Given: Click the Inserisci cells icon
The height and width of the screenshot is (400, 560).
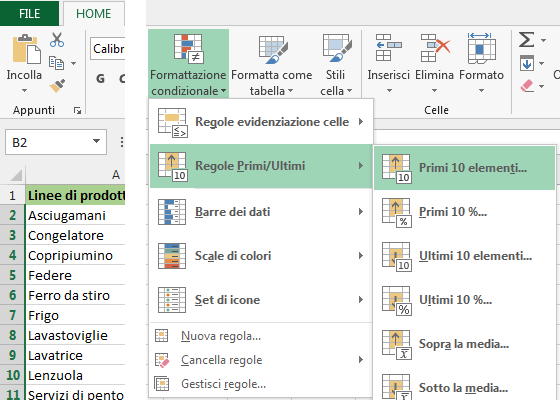Looking at the screenshot, I should click(389, 48).
